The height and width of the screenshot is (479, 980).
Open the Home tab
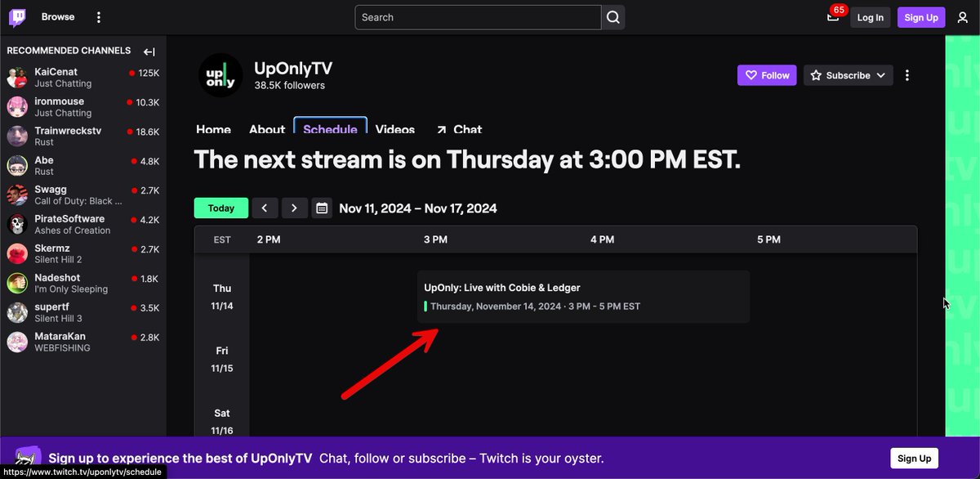(x=213, y=129)
